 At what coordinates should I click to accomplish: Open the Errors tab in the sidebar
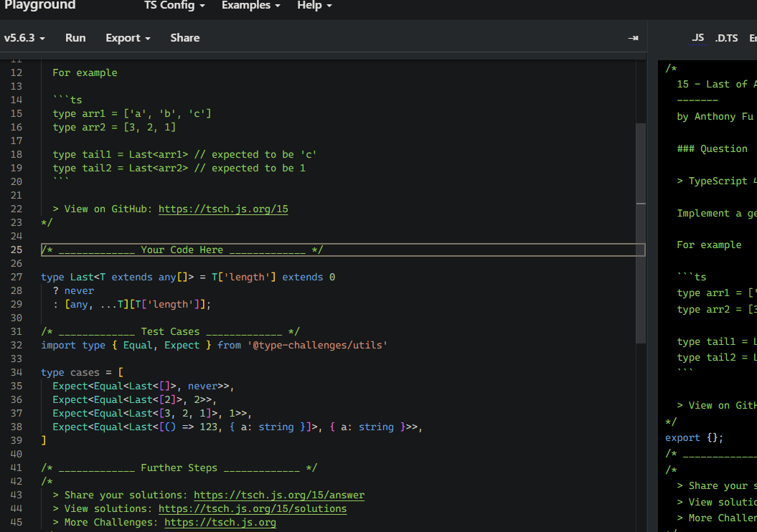[752, 38]
